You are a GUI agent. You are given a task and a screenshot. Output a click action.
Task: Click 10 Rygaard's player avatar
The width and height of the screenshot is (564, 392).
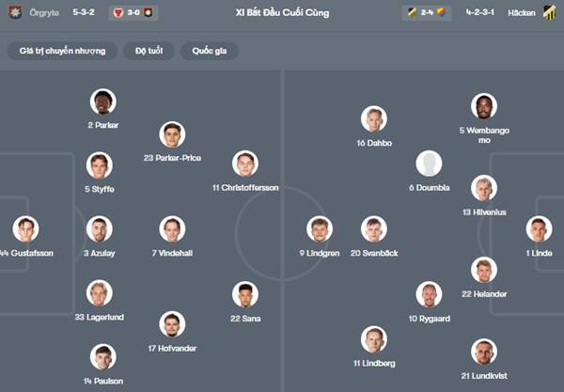[430, 294]
